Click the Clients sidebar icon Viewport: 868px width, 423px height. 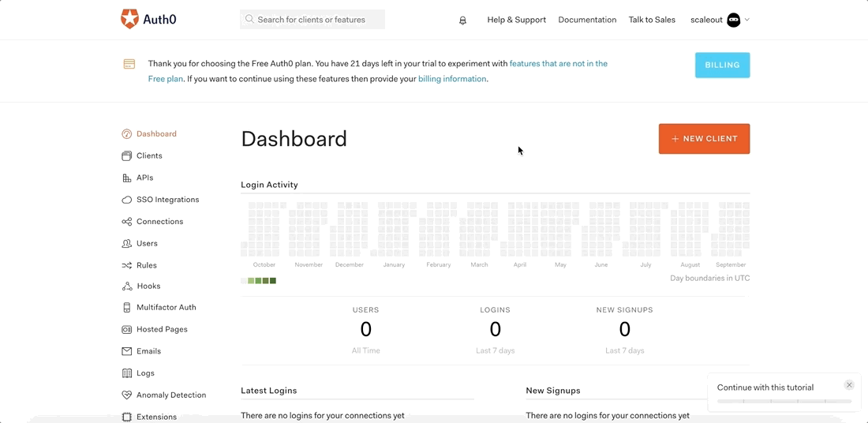[126, 156]
